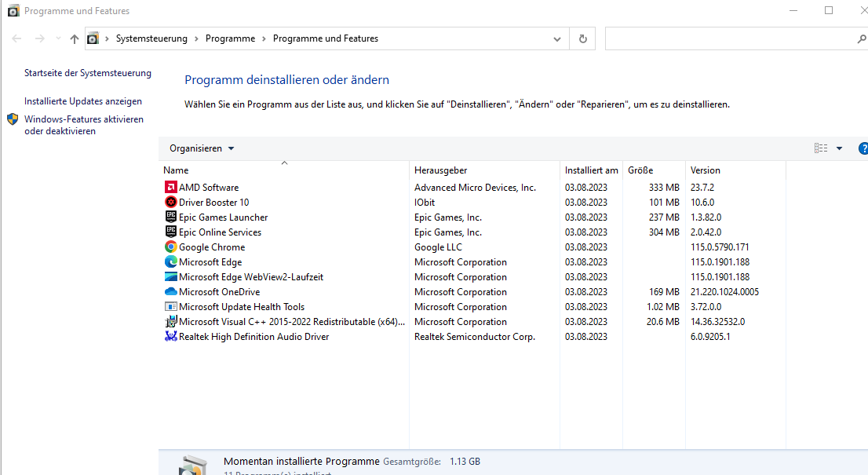Click version 21.220.1024.0005 cell
Viewport: 868px width, 475px height.
point(724,292)
